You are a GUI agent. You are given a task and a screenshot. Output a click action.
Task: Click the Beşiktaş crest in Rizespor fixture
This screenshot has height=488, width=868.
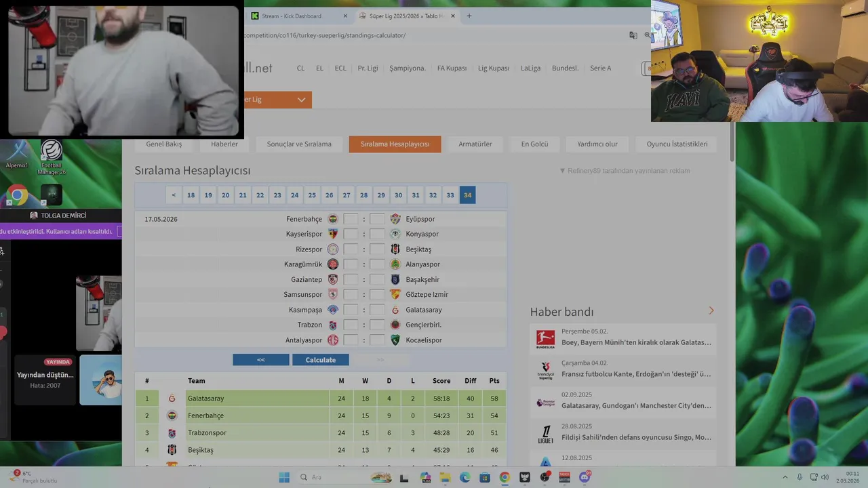pos(395,249)
